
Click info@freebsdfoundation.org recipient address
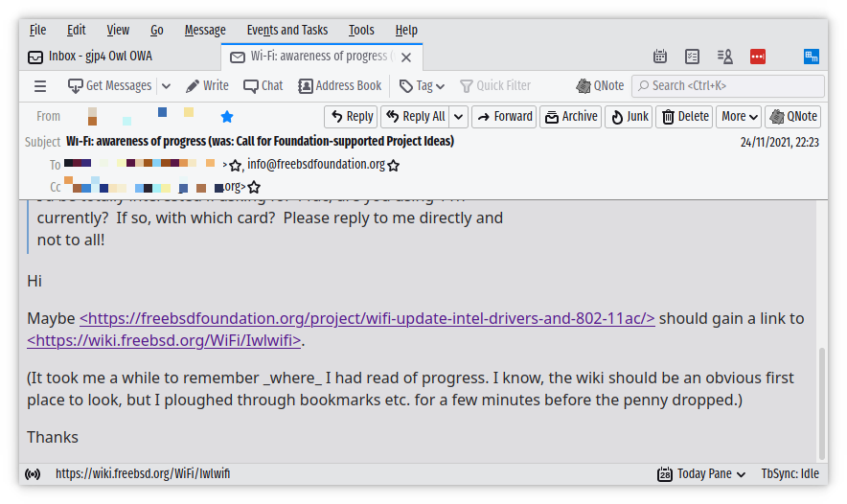[316, 164]
